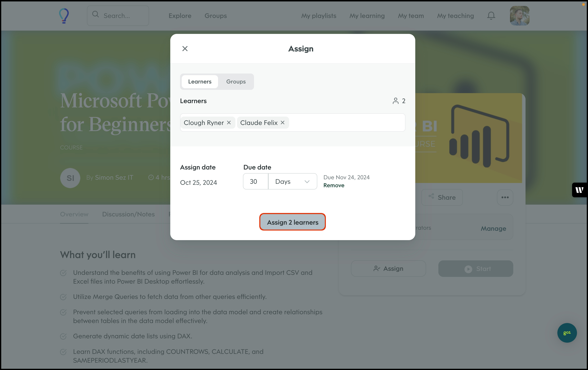Go to My learning

pyautogui.click(x=367, y=16)
